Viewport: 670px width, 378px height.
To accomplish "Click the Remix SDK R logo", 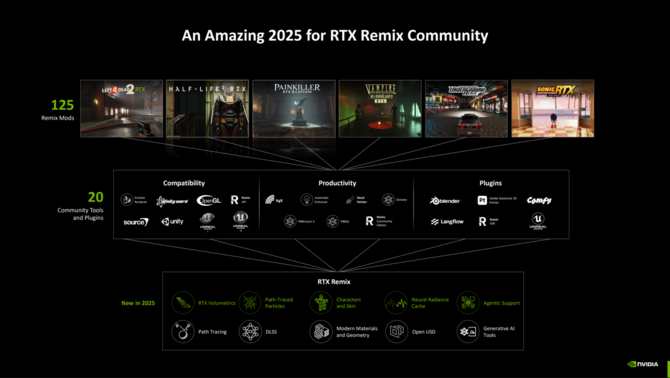I will 482,221.
